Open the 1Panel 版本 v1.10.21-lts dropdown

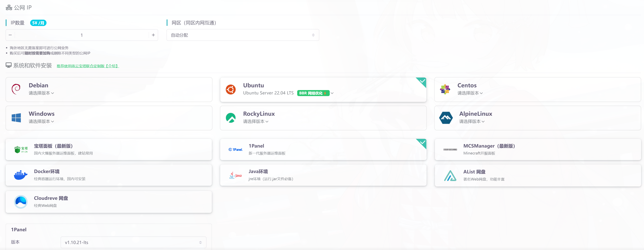(x=134, y=242)
